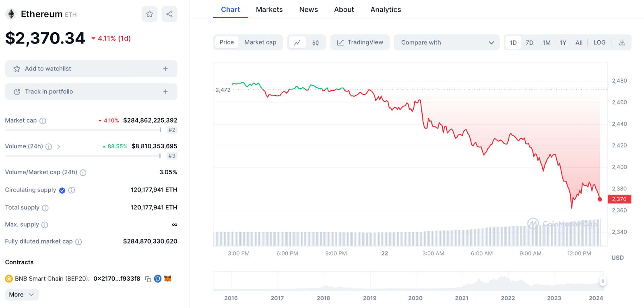
Task: Click the Ethereum logo icon
Action: (x=11, y=14)
